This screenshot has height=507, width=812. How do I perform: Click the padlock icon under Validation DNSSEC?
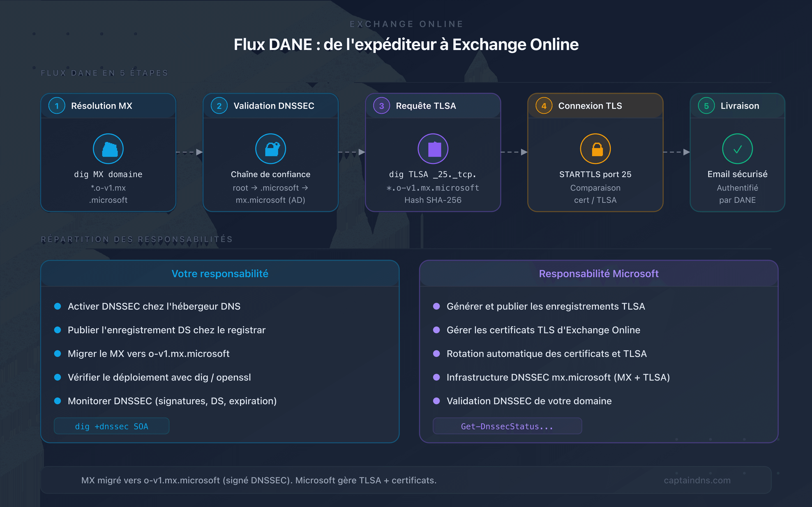271,148
